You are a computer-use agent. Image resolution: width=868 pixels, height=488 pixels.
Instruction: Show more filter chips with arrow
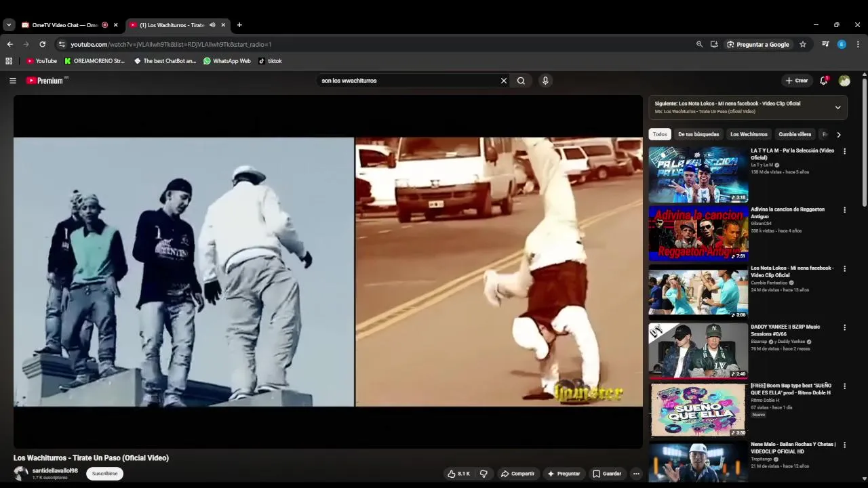(x=839, y=134)
